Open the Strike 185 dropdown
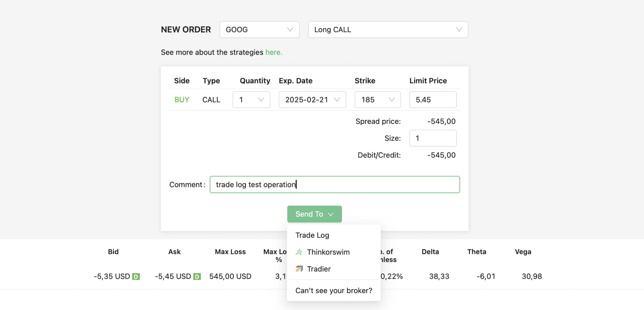 (x=378, y=100)
